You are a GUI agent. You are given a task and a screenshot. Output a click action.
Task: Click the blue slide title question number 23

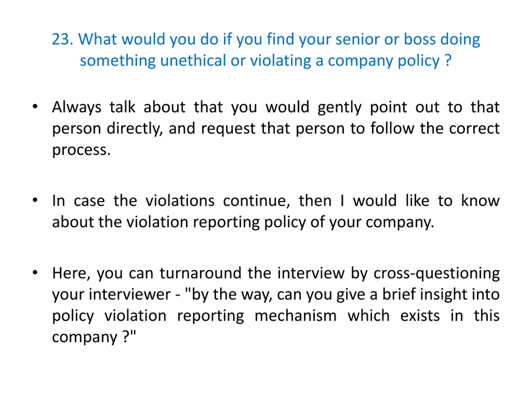tap(63, 39)
